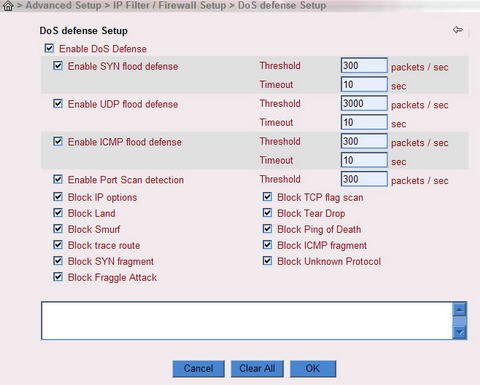Click ICMP flood Threshold input field
This screenshot has width=480, height=385.
(x=364, y=141)
